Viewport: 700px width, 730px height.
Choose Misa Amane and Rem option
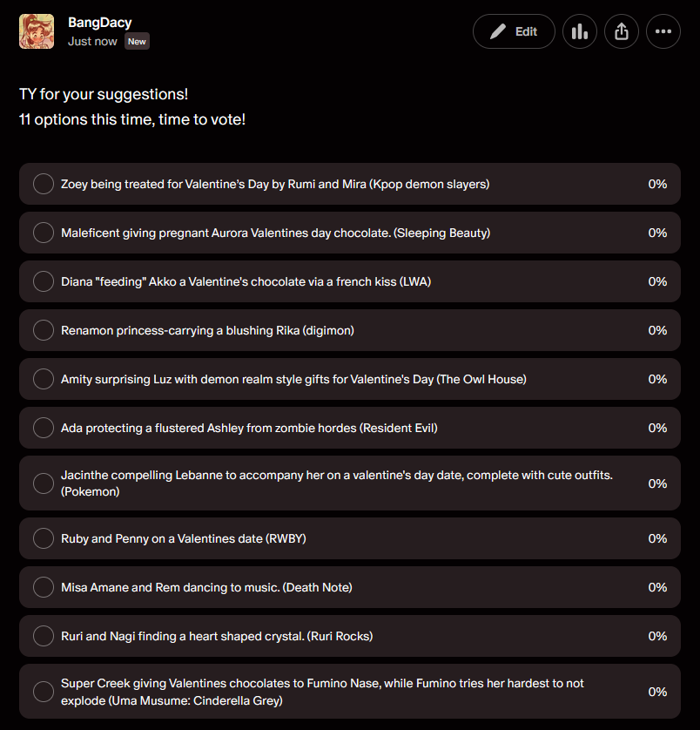coord(44,587)
